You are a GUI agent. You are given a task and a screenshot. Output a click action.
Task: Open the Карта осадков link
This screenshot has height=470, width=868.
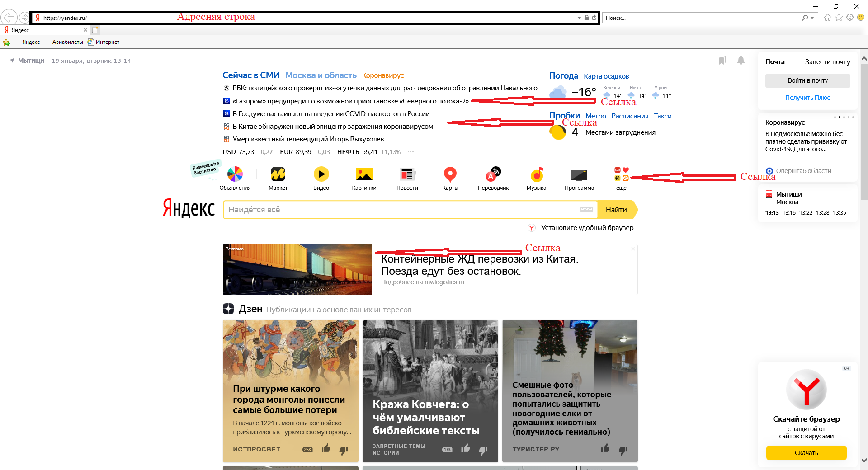606,76
